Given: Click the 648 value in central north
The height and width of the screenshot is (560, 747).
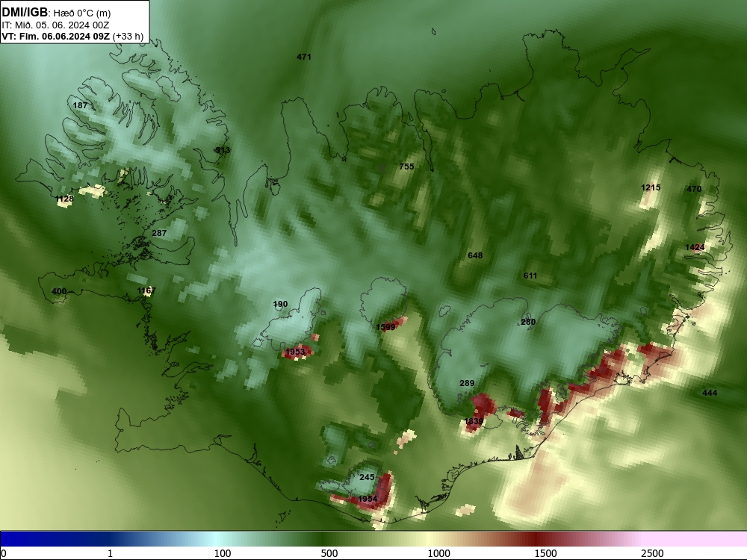Looking at the screenshot, I should [475, 255].
